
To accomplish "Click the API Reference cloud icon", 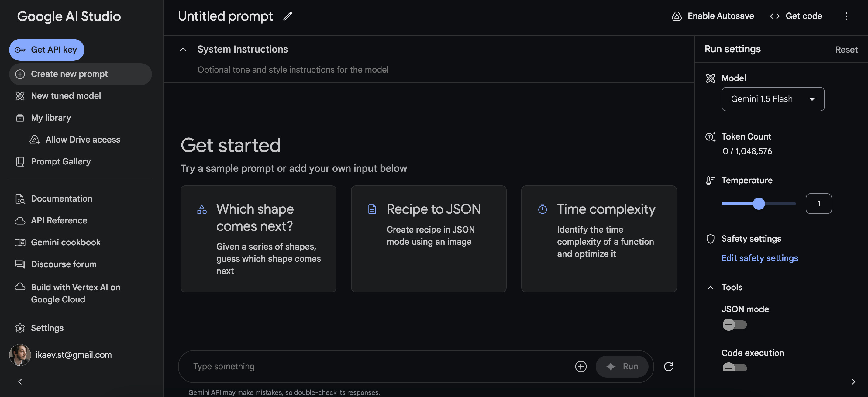I will (x=20, y=221).
